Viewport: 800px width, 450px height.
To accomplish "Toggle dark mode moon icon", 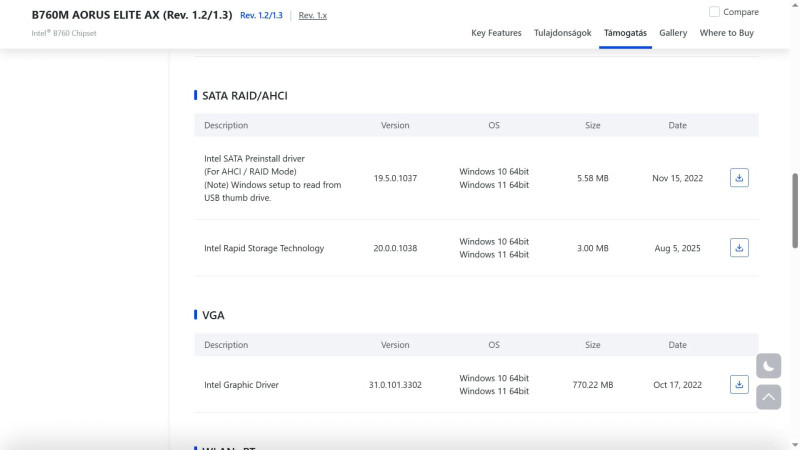I will click(x=768, y=367).
